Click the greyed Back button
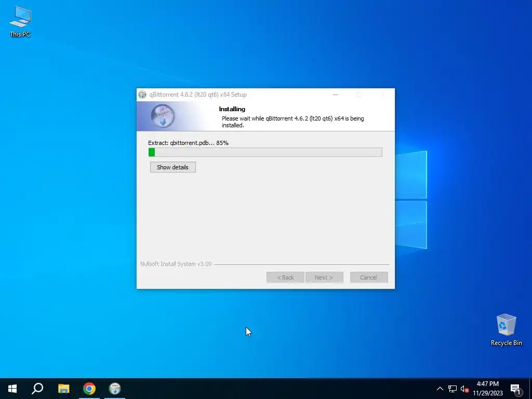532x399 pixels. coord(285,277)
